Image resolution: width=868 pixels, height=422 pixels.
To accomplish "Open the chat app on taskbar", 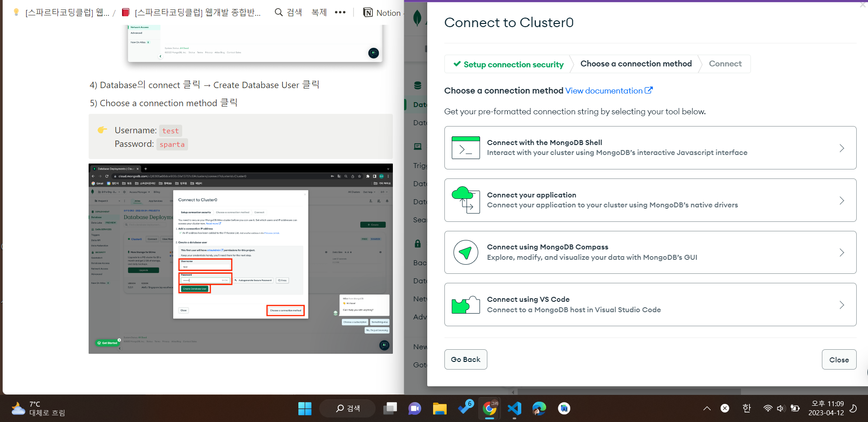I will (415, 408).
